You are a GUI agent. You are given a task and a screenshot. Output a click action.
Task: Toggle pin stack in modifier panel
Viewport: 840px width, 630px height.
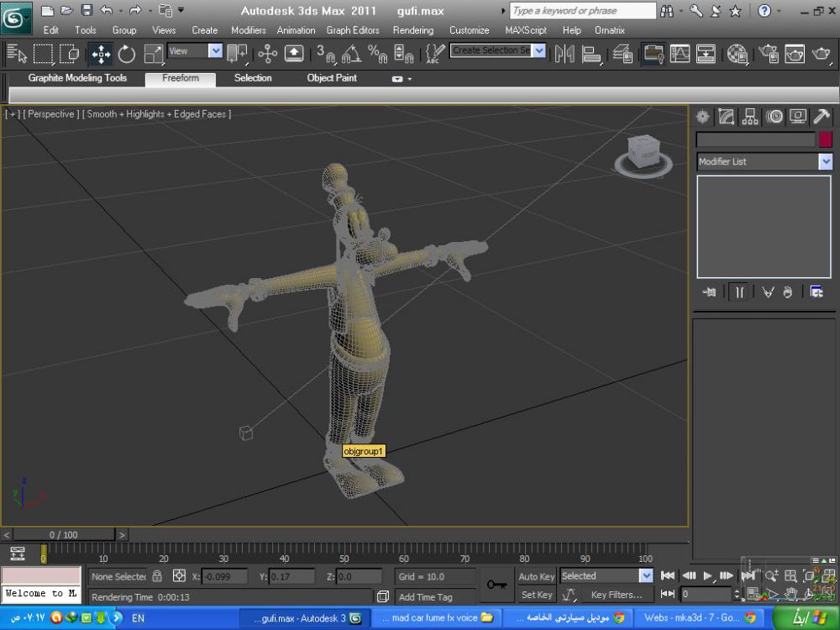tap(710, 291)
